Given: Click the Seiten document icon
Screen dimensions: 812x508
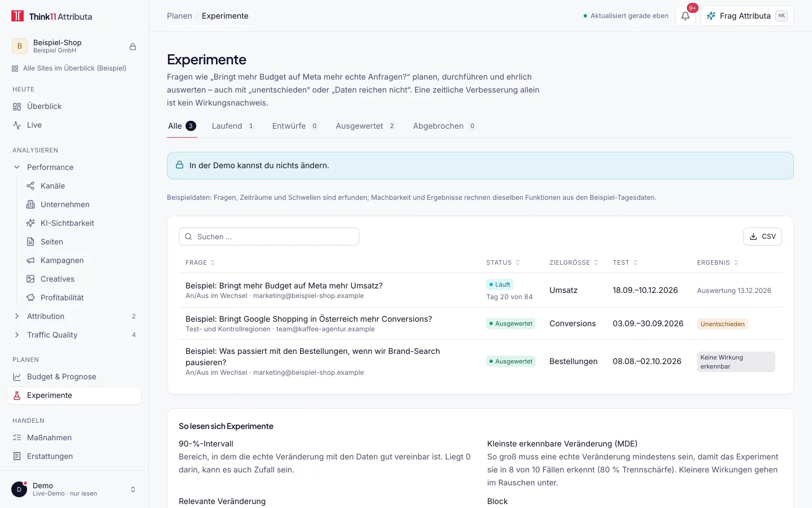Looking at the screenshot, I should click(x=30, y=242).
